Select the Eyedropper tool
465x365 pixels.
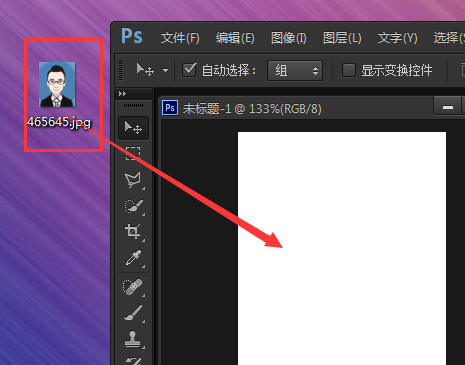pos(133,258)
